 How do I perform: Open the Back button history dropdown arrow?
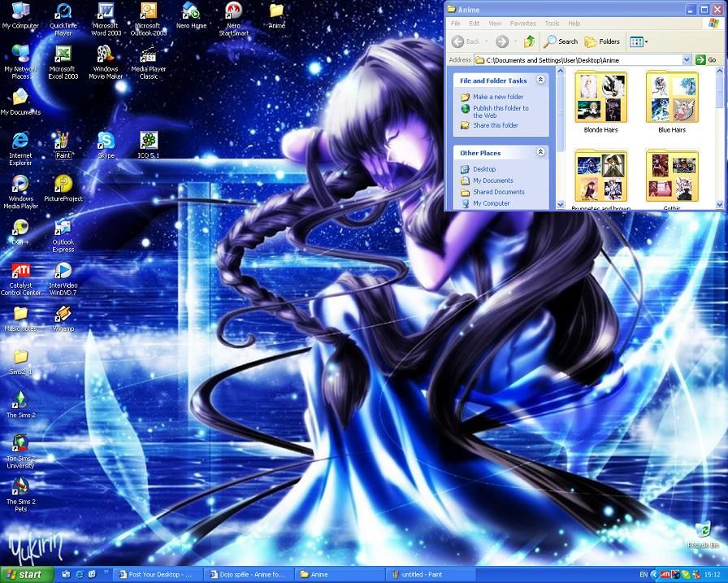pos(486,41)
